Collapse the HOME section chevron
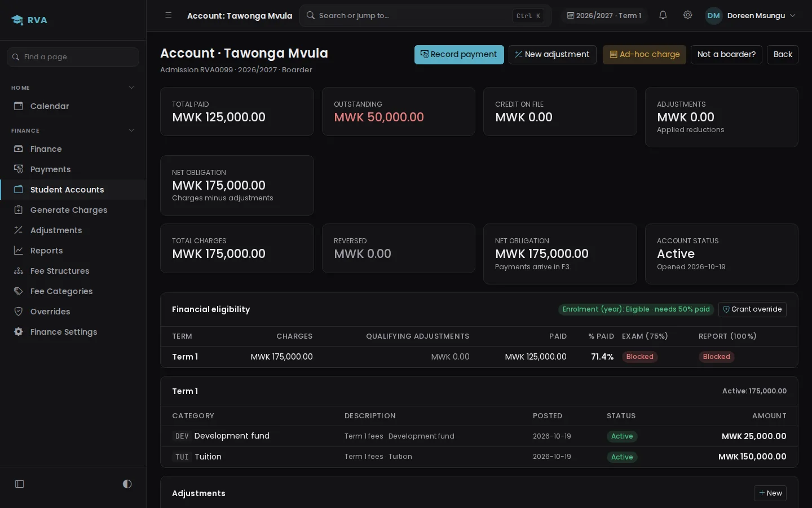Image resolution: width=812 pixels, height=508 pixels. point(131,87)
